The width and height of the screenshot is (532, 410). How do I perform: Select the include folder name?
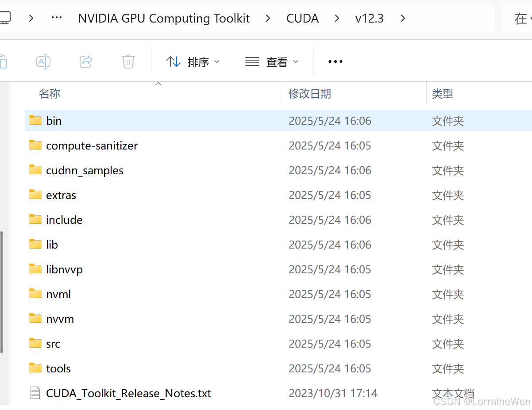tap(64, 220)
